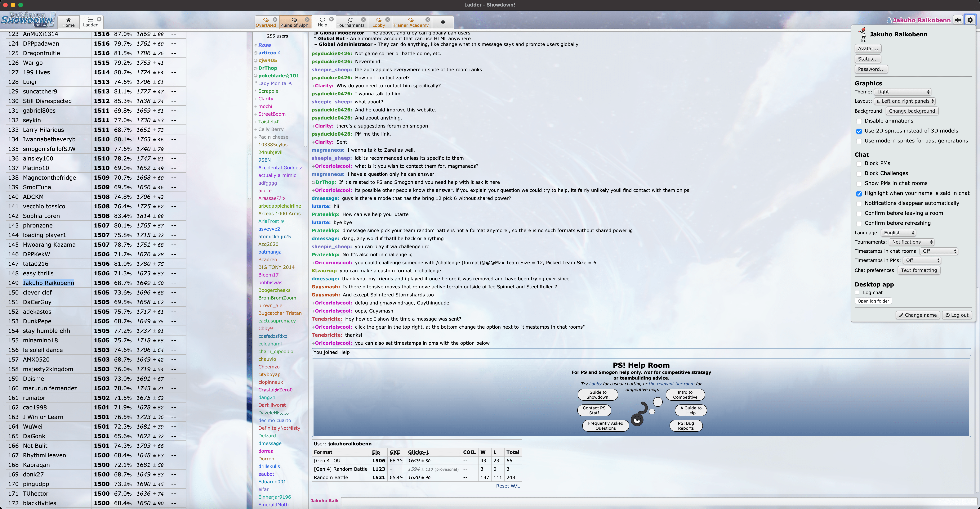Open the Layout dropdown
The image size is (980, 509).
pos(904,101)
